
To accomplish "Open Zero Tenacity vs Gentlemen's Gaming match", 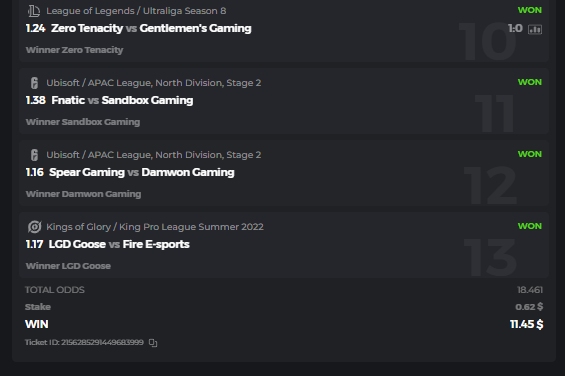I will point(151,28).
